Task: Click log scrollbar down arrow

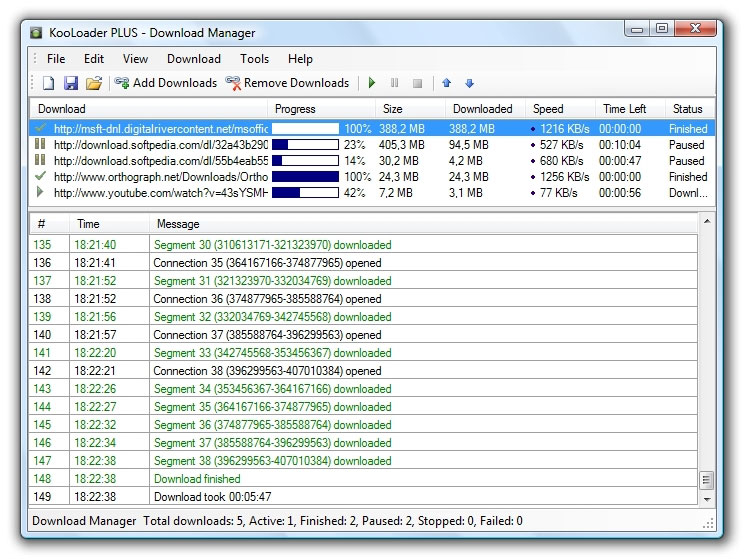Action: click(x=707, y=498)
